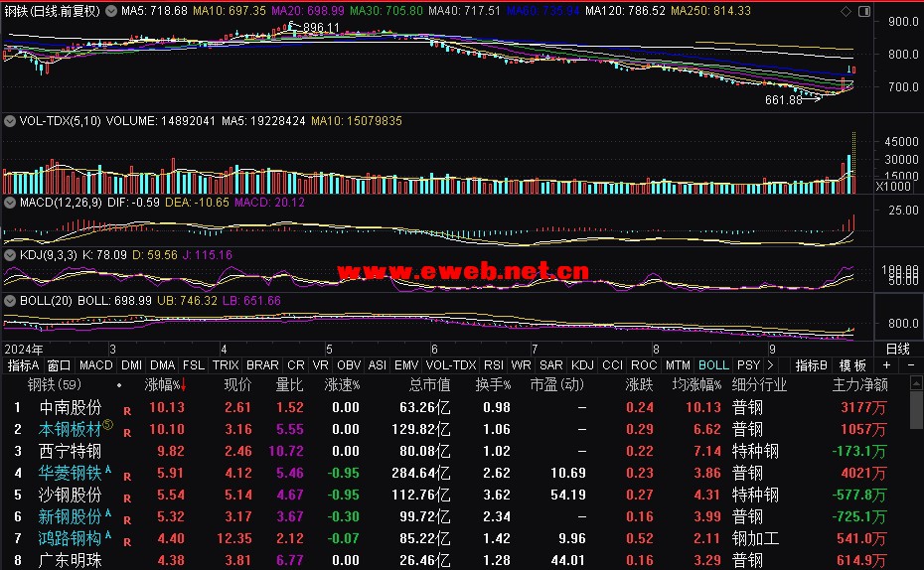Select the 窗口 tab
This screenshot has height=570, width=924.
59,365
